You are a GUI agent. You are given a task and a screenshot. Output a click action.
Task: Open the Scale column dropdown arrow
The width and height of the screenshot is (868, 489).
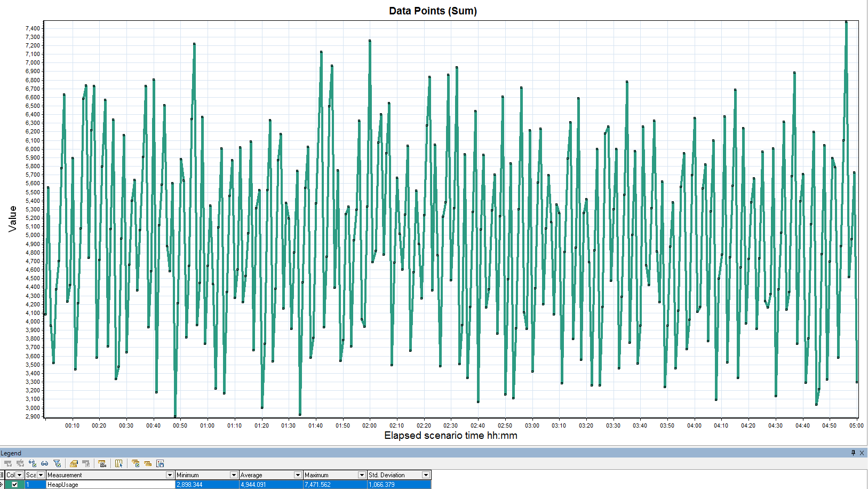pyautogui.click(x=41, y=475)
